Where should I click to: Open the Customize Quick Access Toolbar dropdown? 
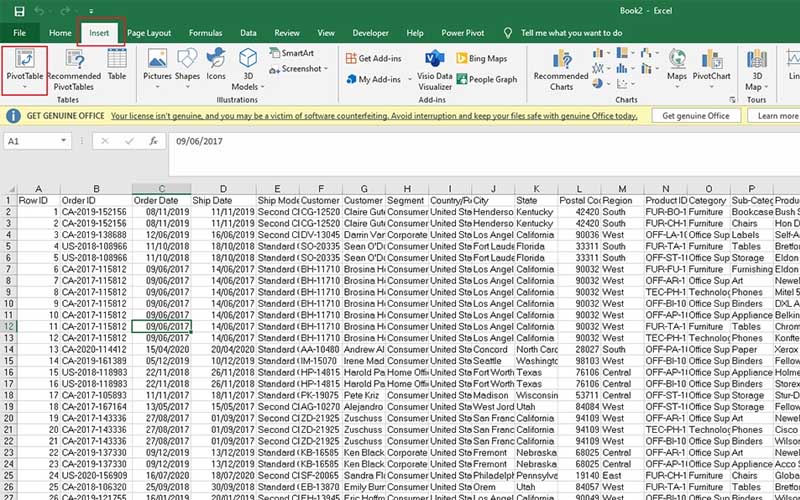point(90,11)
